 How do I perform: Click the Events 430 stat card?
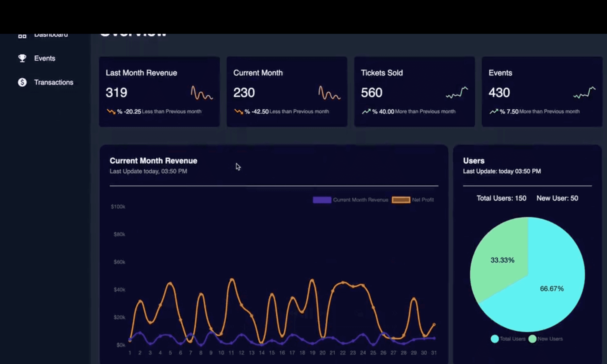pyautogui.click(x=542, y=91)
